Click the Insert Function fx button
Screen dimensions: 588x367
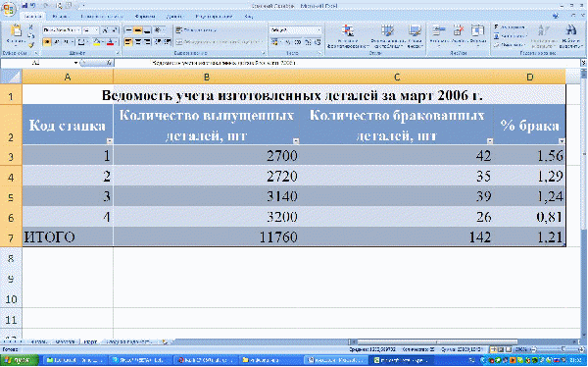109,63
